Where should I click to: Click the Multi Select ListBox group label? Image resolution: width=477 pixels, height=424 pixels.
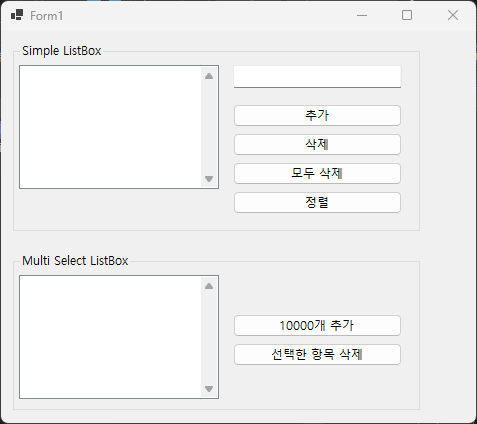click(75, 261)
